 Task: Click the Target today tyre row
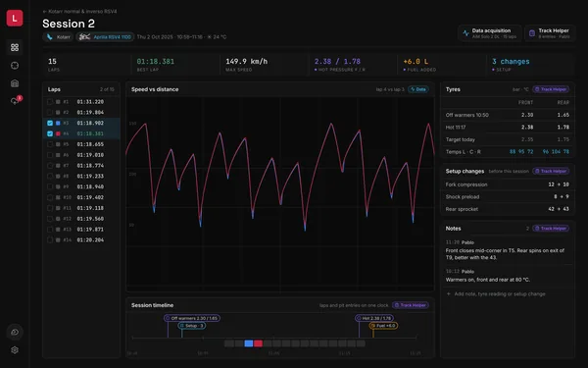click(508, 139)
